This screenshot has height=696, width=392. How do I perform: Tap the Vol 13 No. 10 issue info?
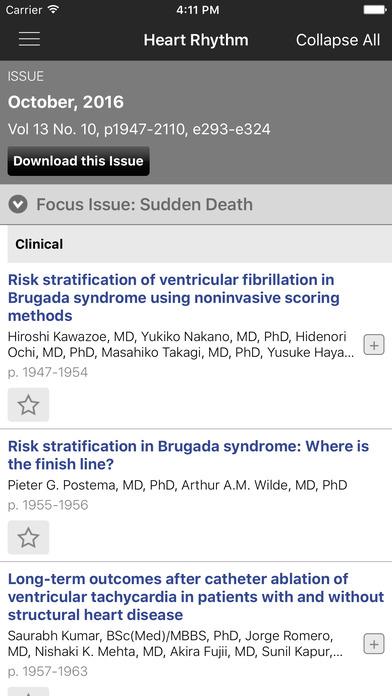[x=139, y=130]
